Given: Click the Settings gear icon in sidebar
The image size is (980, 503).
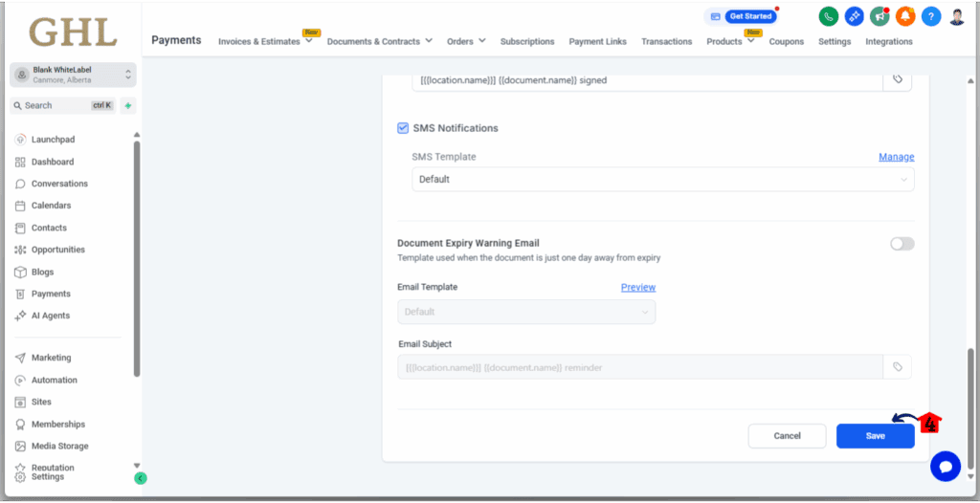Looking at the screenshot, I should tap(20, 477).
